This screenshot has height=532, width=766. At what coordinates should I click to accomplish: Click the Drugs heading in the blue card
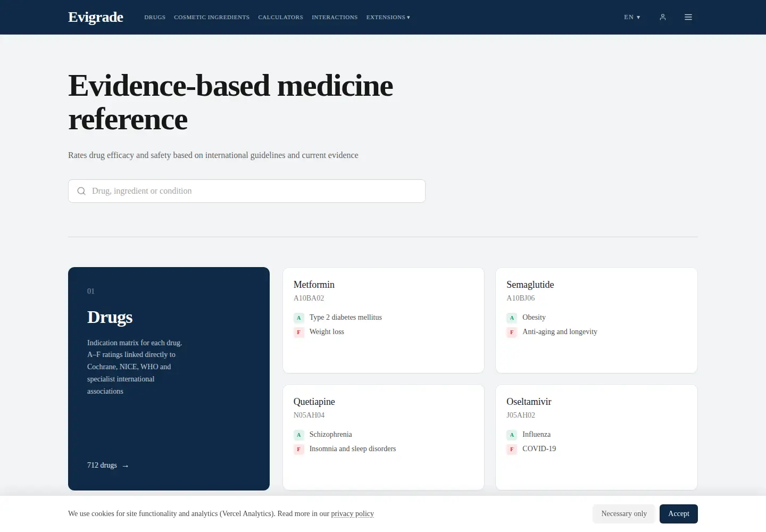point(110,317)
